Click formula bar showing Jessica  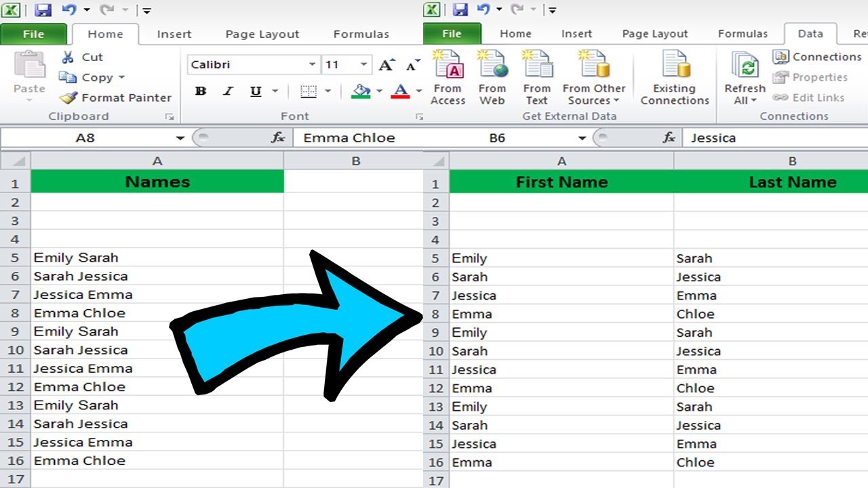click(775, 138)
